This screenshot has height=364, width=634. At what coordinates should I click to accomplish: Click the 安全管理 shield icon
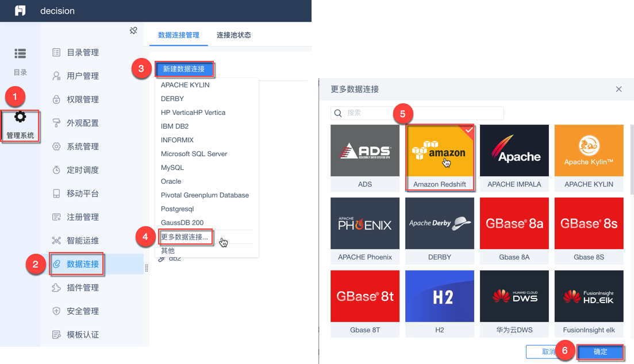click(x=56, y=311)
